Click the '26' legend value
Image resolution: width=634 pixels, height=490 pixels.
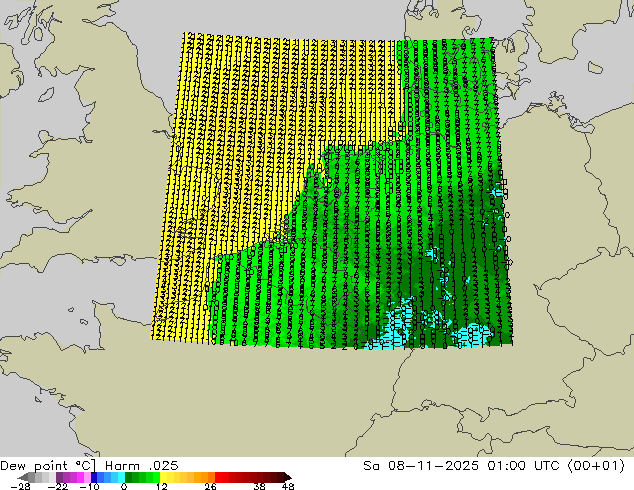[x=210, y=486]
